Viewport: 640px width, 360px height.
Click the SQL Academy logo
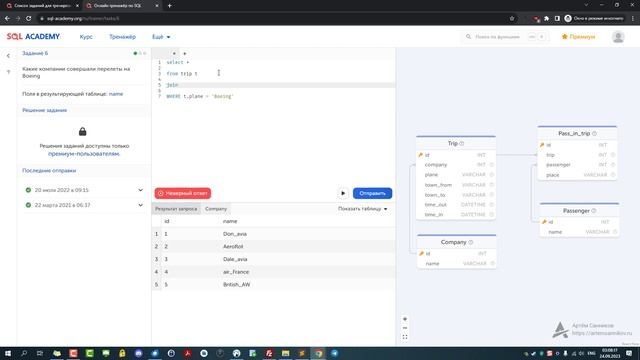pyautogui.click(x=33, y=36)
